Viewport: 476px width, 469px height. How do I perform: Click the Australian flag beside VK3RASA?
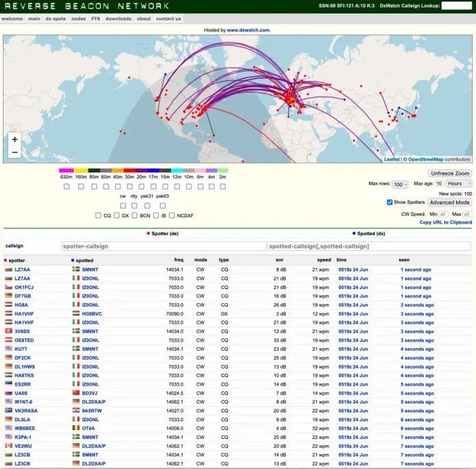click(x=8, y=411)
